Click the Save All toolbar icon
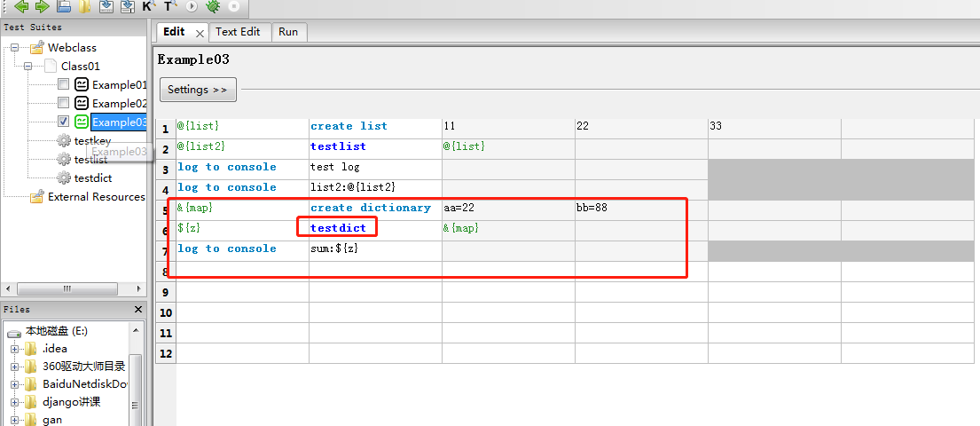 (128, 6)
